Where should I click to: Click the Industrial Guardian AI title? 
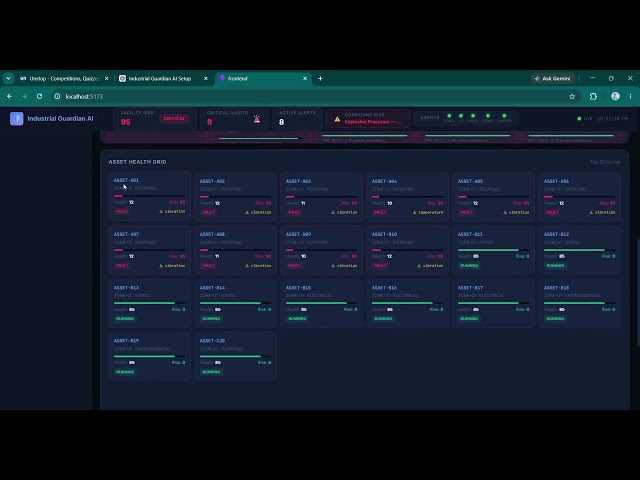tap(60, 119)
